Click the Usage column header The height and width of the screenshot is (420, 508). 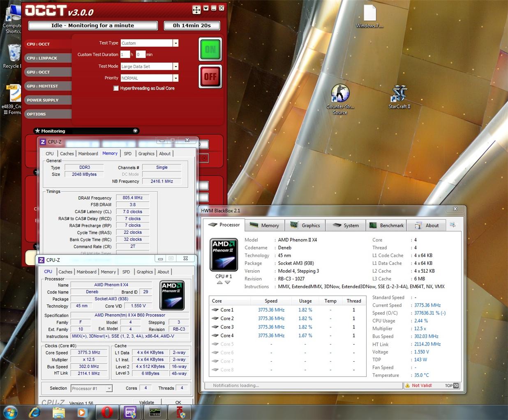305,301
